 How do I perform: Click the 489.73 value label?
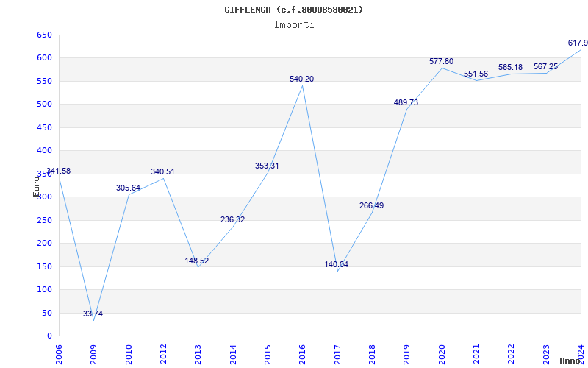pyautogui.click(x=406, y=102)
